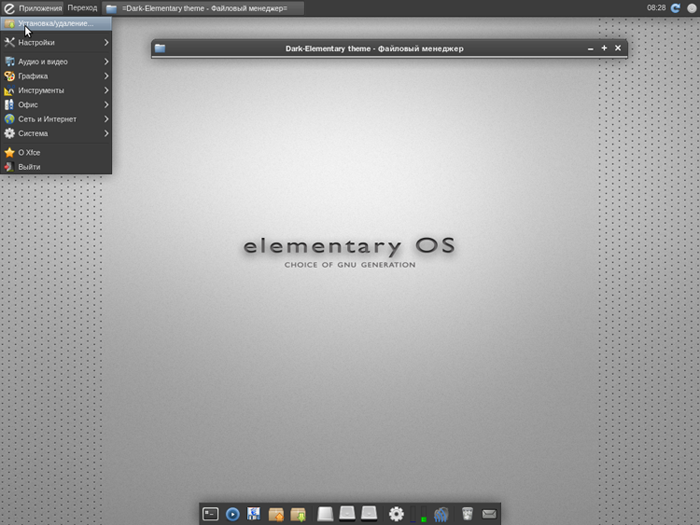
Task: Expand the Настройки submenu
Action: click(56, 42)
